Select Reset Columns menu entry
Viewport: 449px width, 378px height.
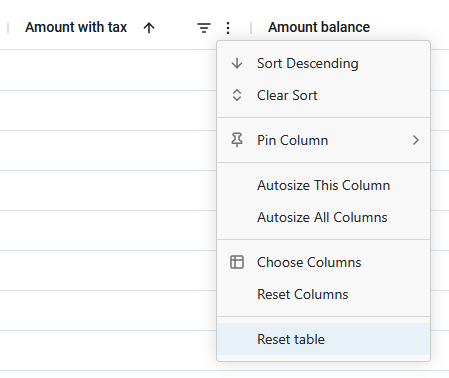323,294
